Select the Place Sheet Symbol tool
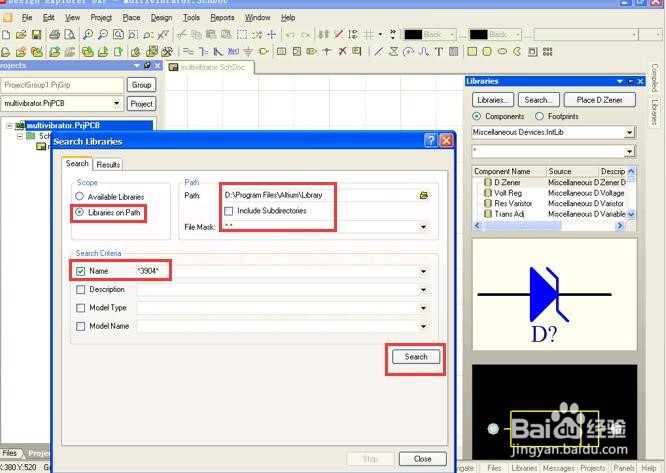This screenshot has width=666, height=473. [x=281, y=52]
